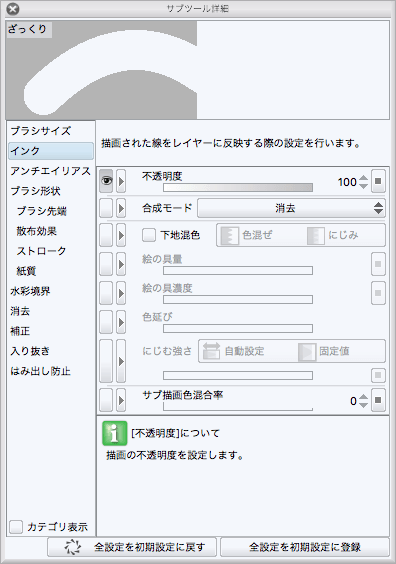Click the サブ描画色混合率 slider bar

(x=238, y=407)
